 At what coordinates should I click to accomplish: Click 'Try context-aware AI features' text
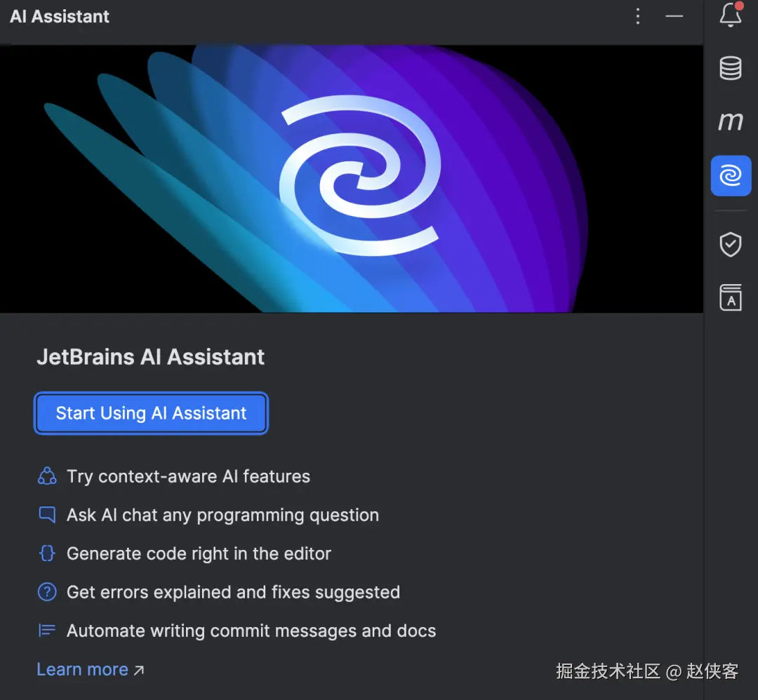tap(188, 477)
